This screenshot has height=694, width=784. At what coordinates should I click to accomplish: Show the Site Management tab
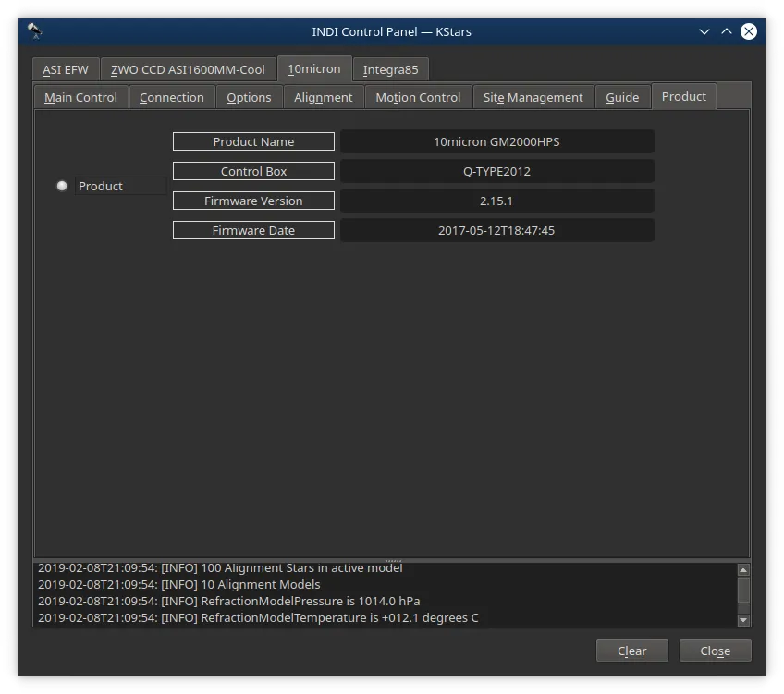point(533,97)
